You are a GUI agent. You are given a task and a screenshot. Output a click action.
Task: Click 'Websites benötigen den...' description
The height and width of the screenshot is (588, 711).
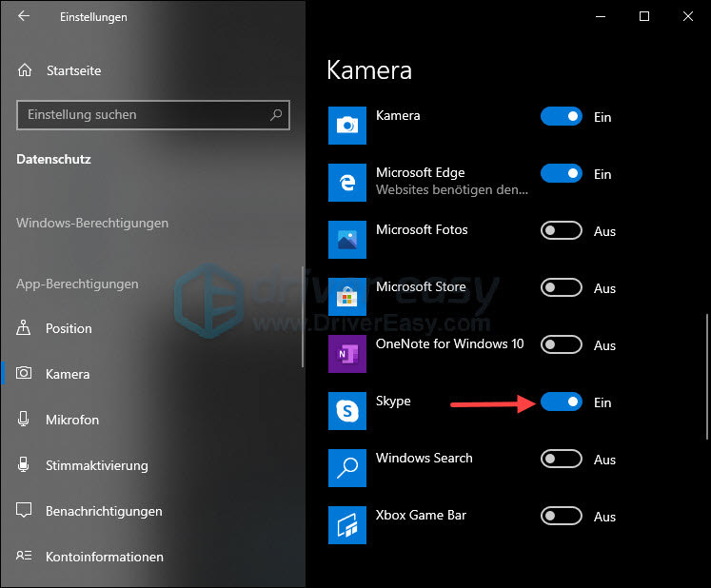pos(452,189)
